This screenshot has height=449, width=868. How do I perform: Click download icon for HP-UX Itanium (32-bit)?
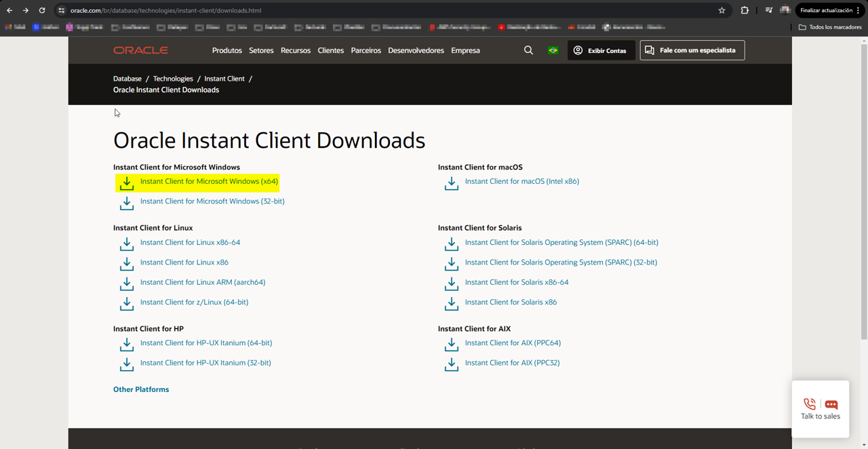point(127,364)
